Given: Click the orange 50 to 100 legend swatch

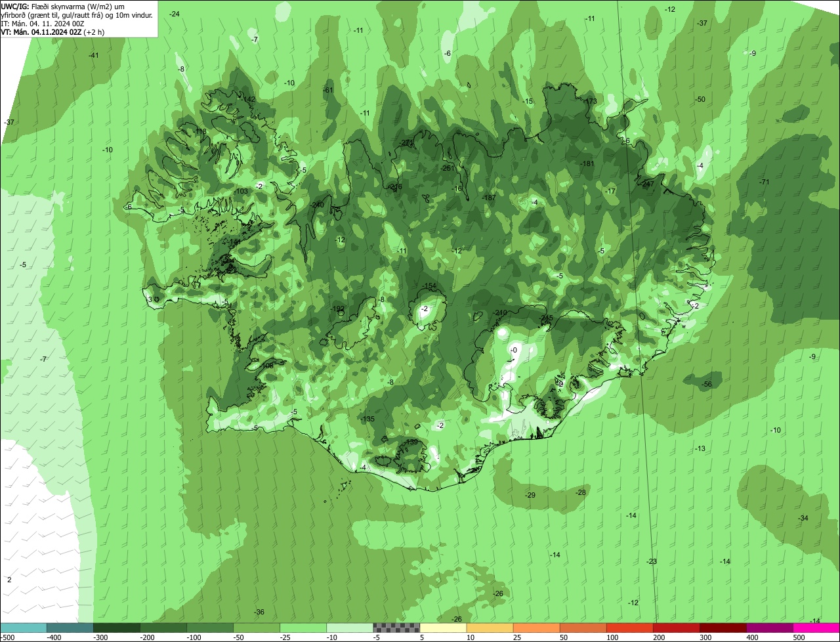Looking at the screenshot, I should click(x=583, y=628).
